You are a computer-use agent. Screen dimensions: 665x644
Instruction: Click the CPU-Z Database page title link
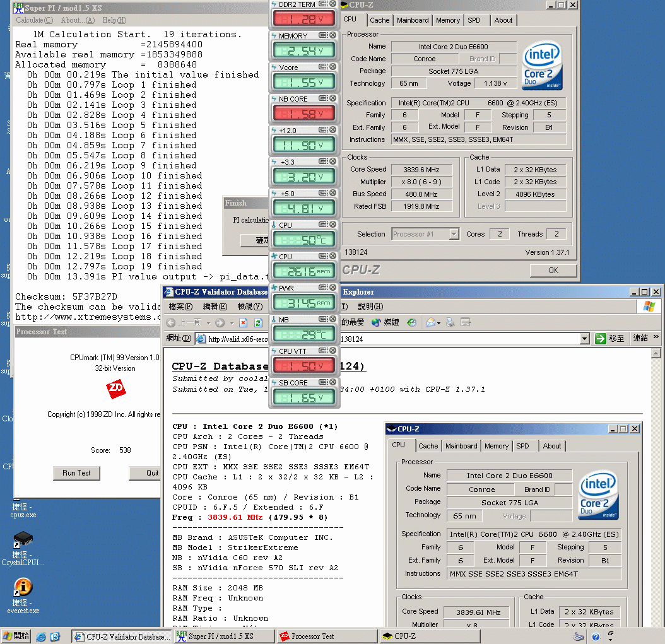click(269, 366)
